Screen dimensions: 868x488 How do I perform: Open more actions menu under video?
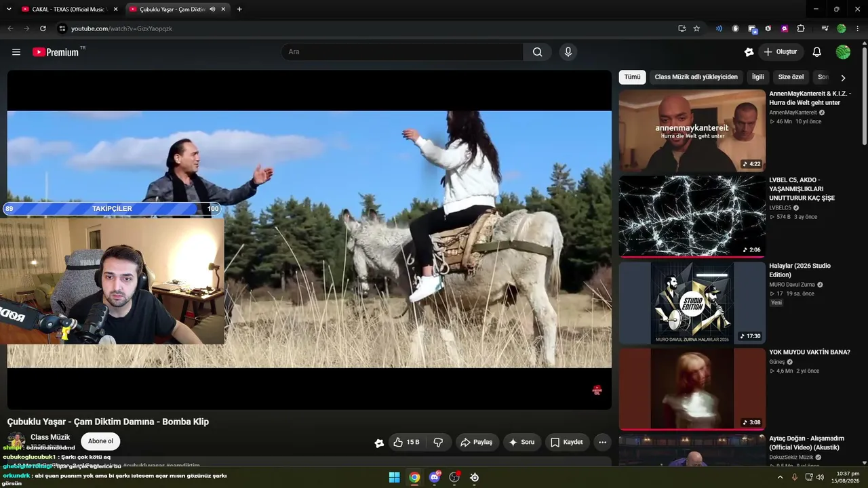click(x=602, y=443)
